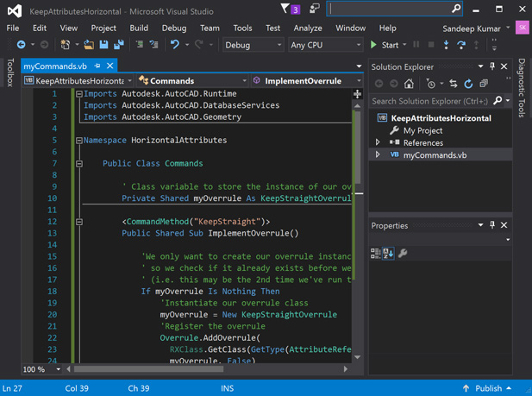Expand the References node

click(378, 142)
